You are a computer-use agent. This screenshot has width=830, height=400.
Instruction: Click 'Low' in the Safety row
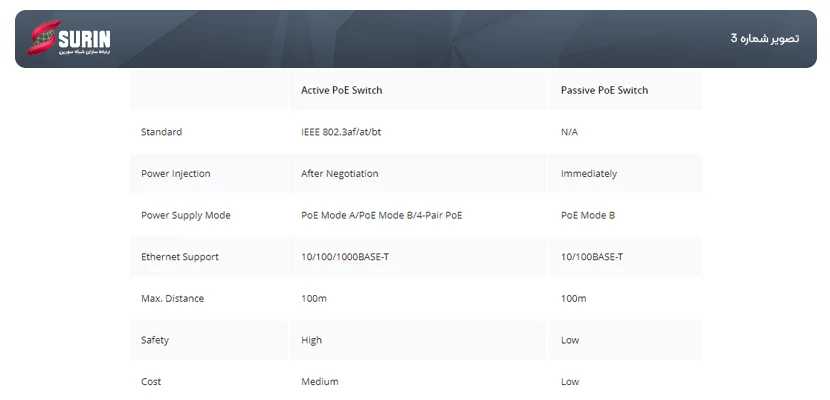[x=570, y=340]
